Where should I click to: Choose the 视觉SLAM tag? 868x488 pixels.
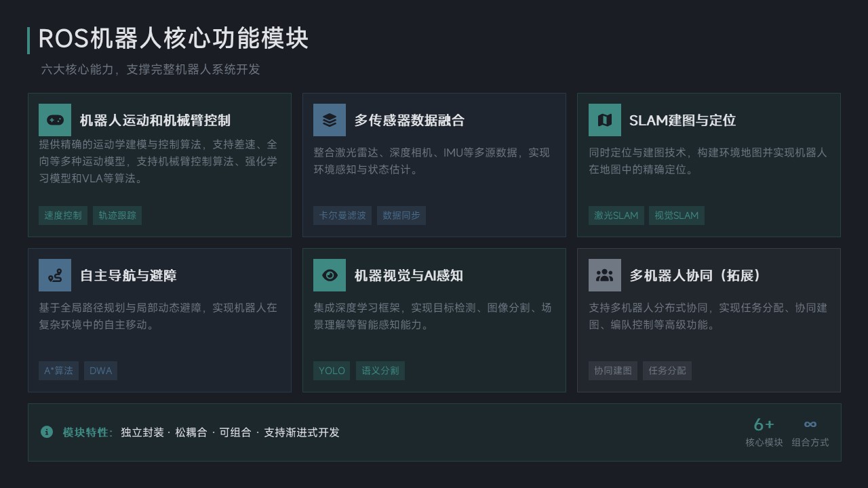(677, 216)
